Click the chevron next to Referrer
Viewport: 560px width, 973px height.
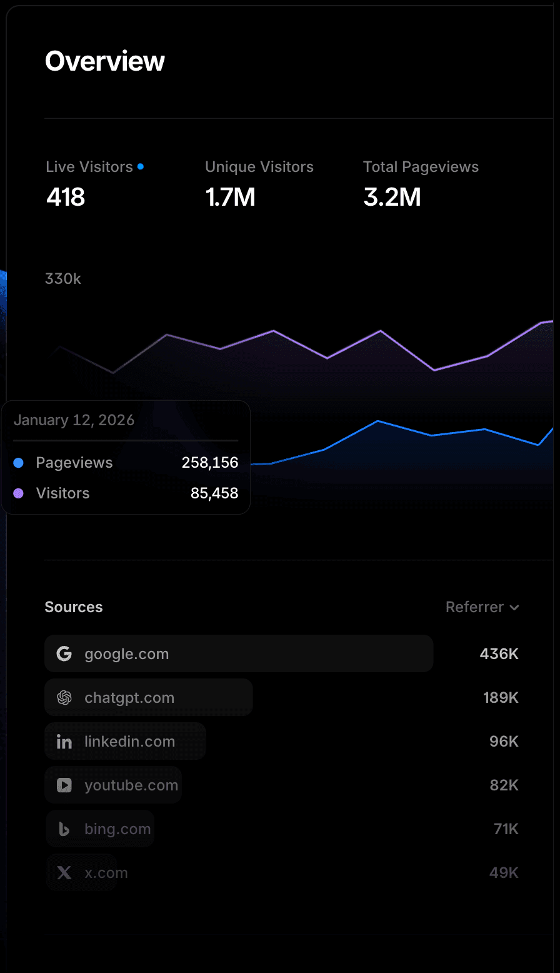click(514, 607)
